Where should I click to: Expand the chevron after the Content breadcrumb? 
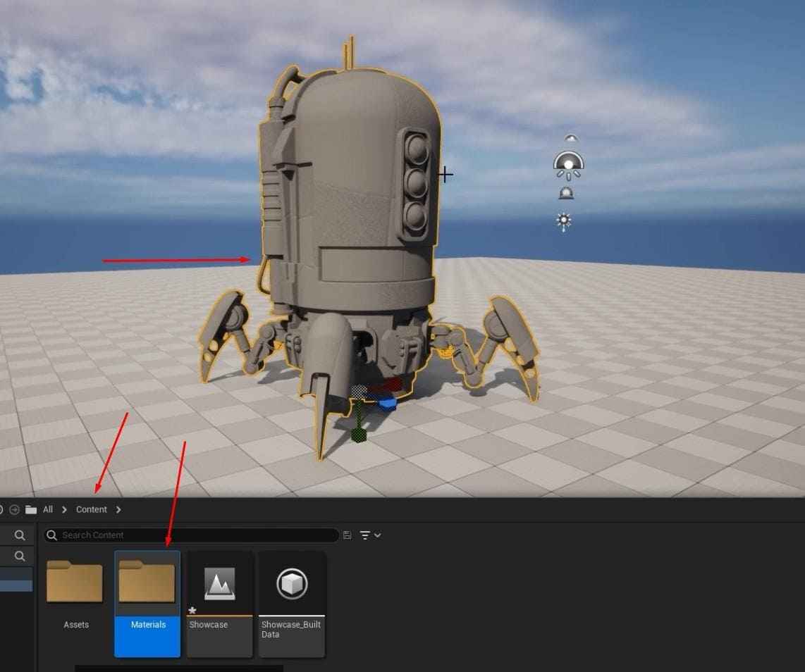pos(118,509)
